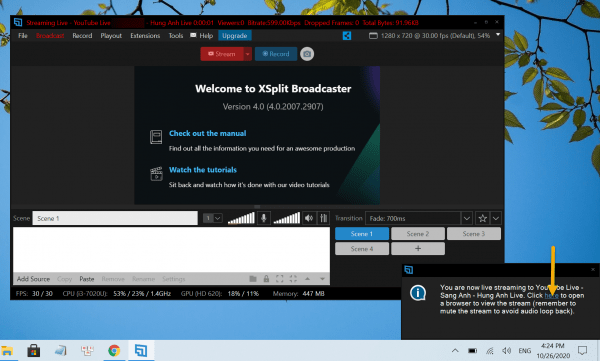Switch to Scene 3
The height and width of the screenshot is (361, 600).
pyautogui.click(x=474, y=234)
